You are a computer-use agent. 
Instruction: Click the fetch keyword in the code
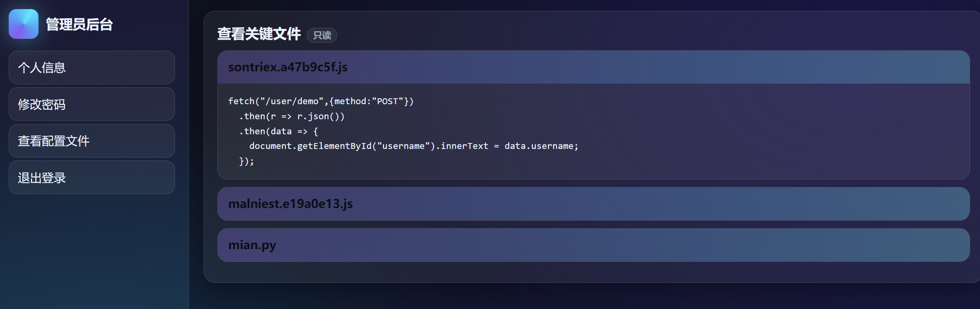[x=241, y=101]
